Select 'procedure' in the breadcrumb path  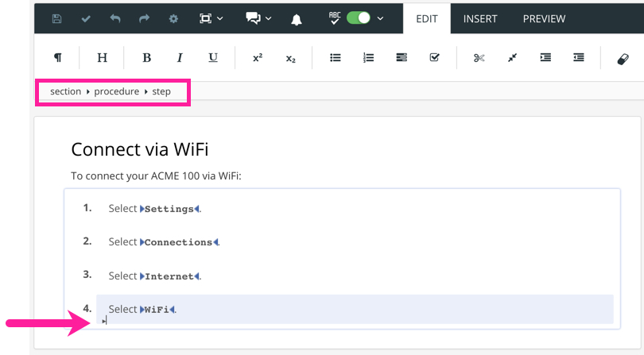point(116,91)
